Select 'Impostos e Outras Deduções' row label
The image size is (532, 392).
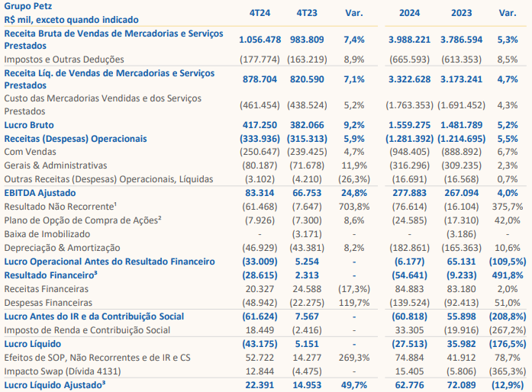pyautogui.click(x=64, y=59)
